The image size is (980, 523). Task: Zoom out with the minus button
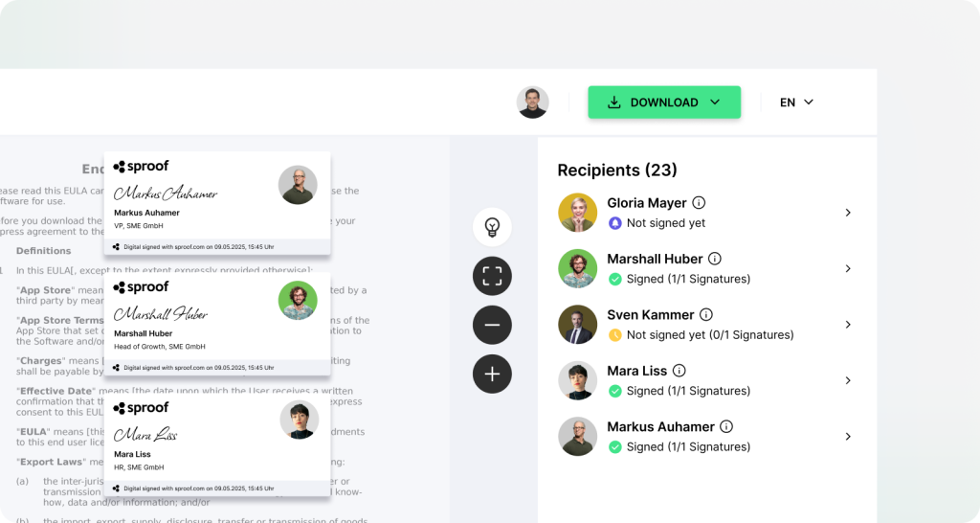(492, 325)
